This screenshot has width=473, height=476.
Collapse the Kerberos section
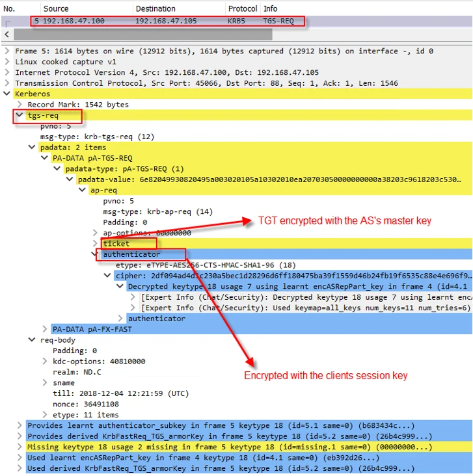[x=7, y=94]
